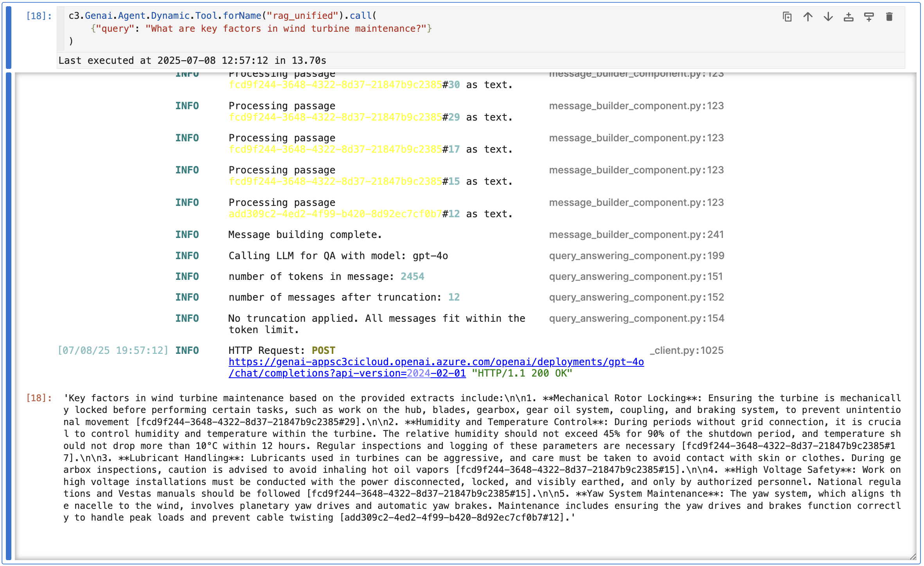Duplicate this cell with the copy icon

tap(787, 17)
